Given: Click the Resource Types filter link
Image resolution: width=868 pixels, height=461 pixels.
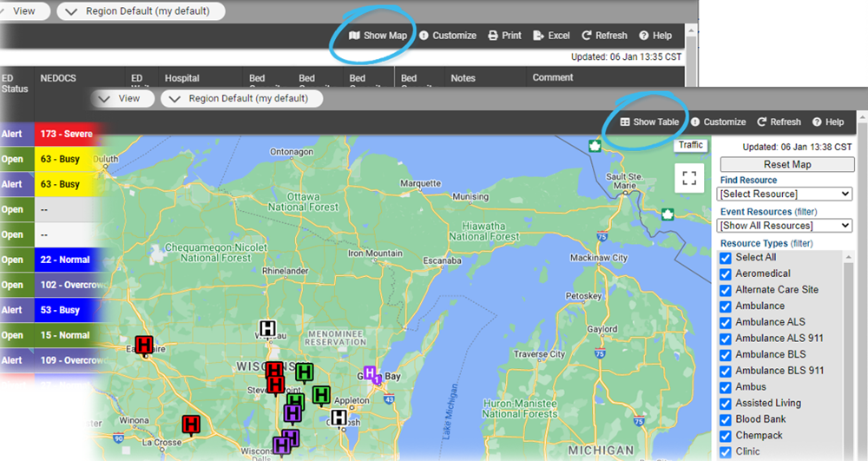Looking at the screenshot, I should point(801,243).
